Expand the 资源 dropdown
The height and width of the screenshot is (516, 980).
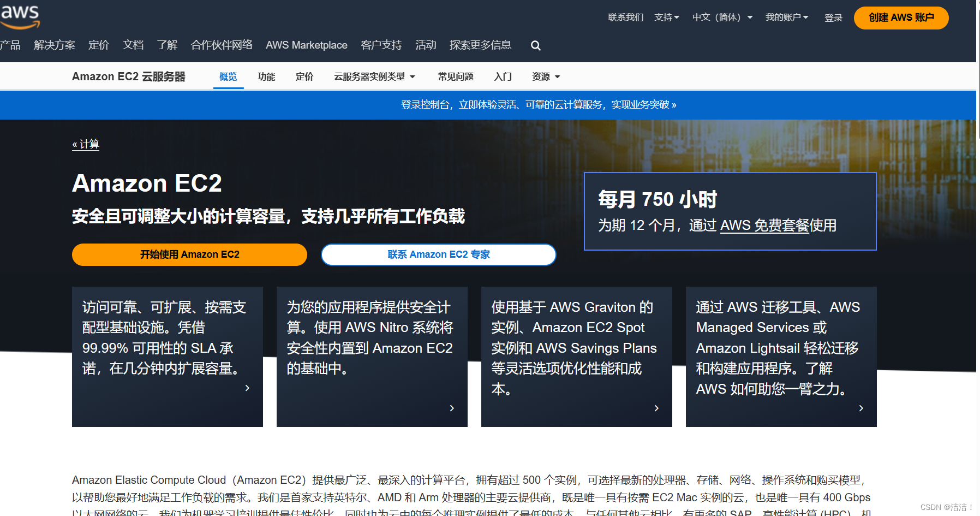546,77
